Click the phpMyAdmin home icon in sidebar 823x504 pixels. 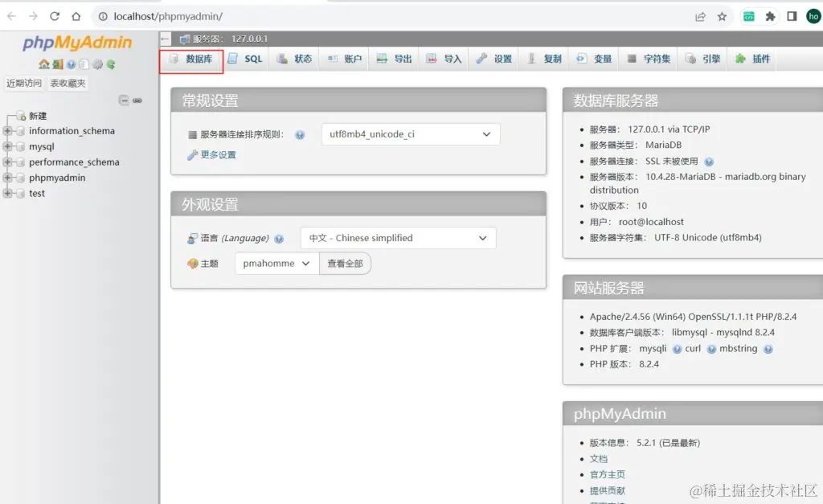pyautogui.click(x=44, y=64)
